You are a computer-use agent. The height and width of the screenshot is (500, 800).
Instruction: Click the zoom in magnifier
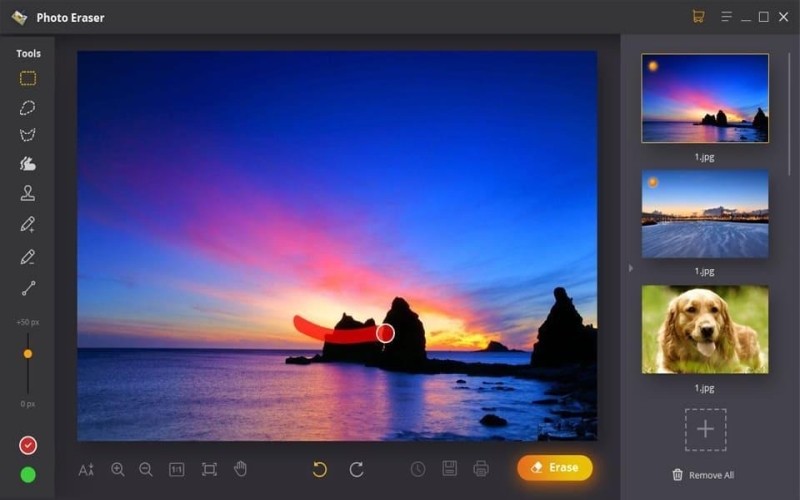pos(118,469)
